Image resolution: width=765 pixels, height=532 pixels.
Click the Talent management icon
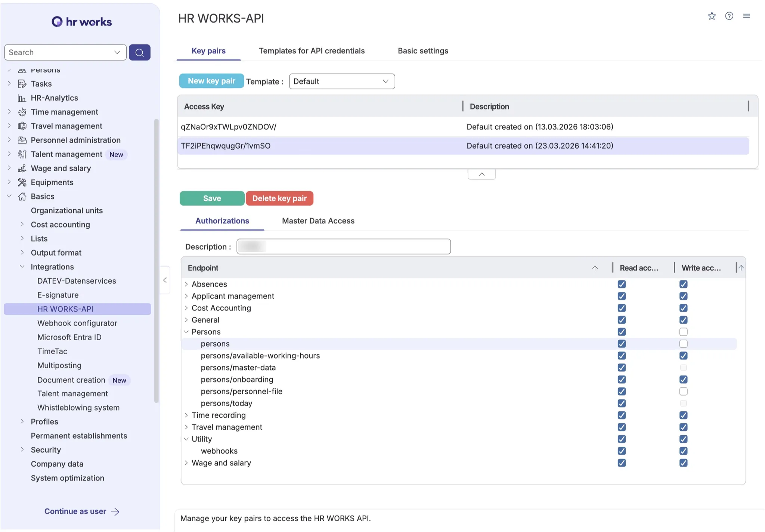pos(22,154)
